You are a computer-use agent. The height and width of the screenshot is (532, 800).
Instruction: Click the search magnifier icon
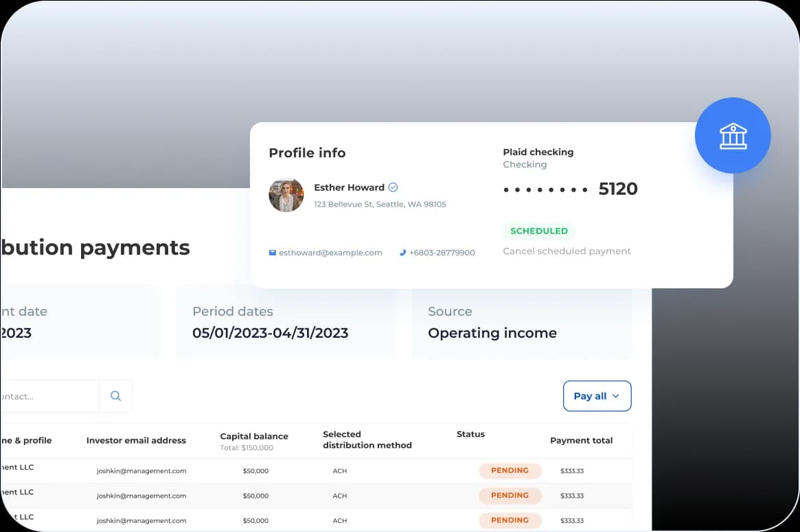(x=115, y=396)
